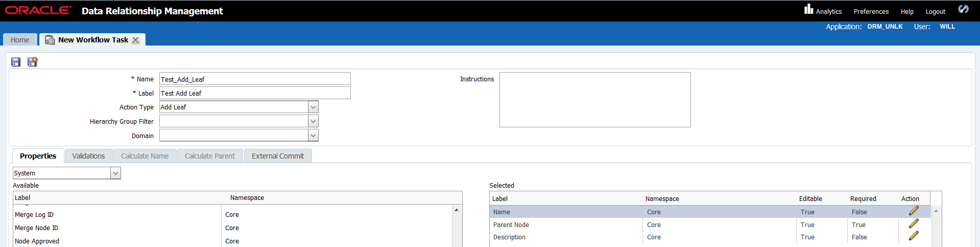Screen dimensions: 980x247
Task: Click the Logout link
Action: point(935,11)
